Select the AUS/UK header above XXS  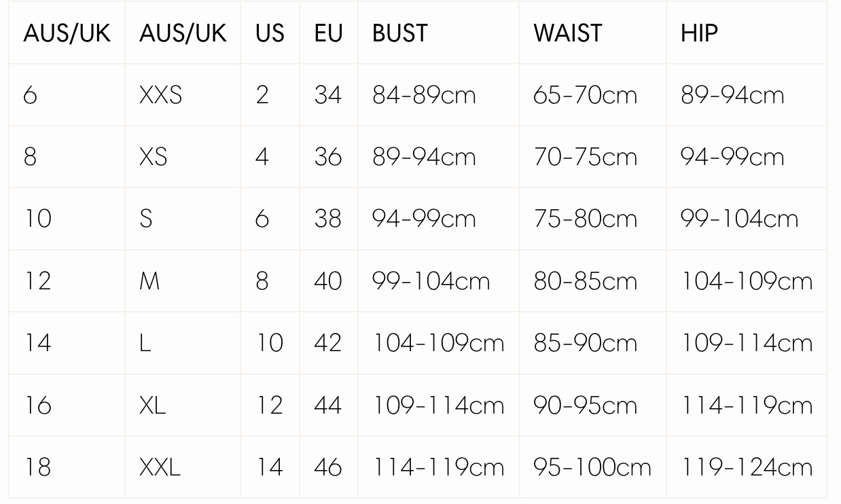coord(183,33)
